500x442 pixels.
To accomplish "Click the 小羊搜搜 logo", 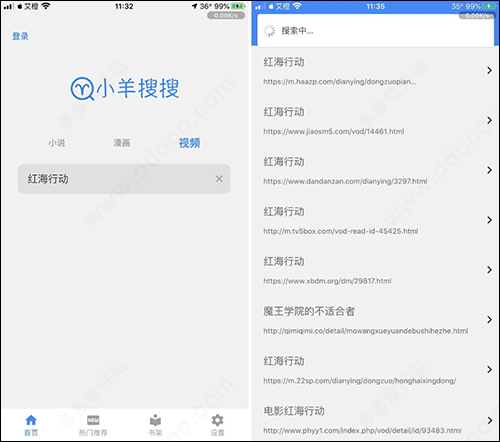I will (125, 88).
